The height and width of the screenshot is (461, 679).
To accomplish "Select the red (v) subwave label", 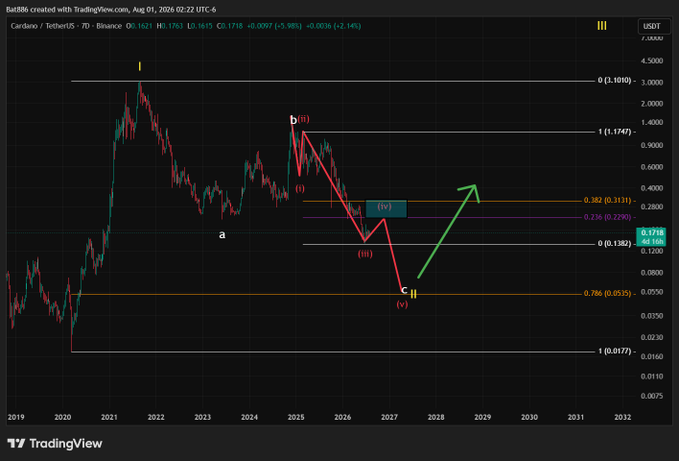I will (402, 304).
